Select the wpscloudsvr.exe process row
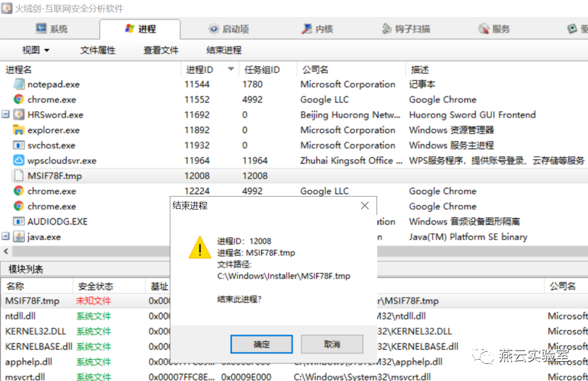588x381 pixels. pyautogui.click(x=294, y=160)
